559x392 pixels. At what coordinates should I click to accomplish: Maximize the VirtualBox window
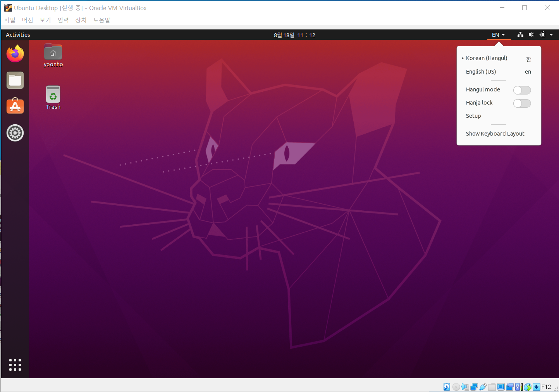click(x=525, y=8)
